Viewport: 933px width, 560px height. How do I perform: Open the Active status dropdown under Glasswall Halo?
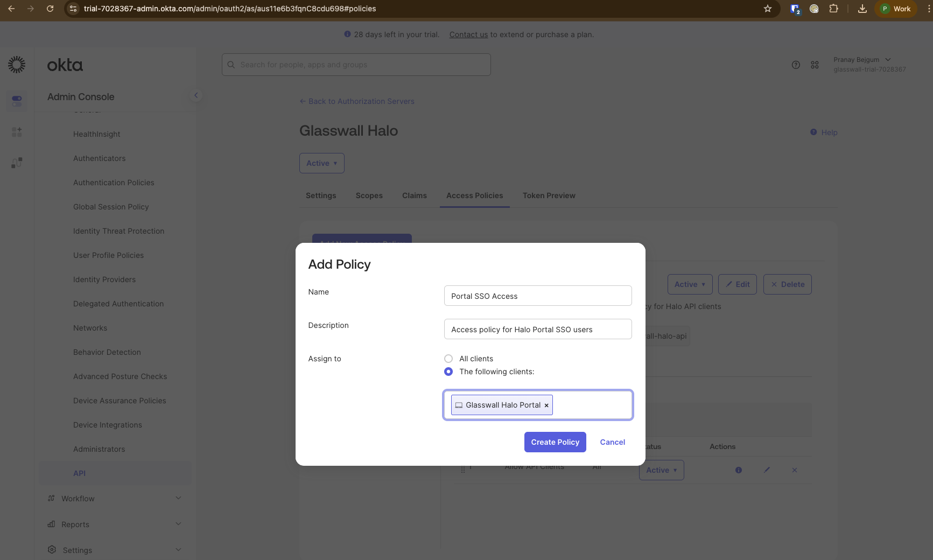[322, 163]
